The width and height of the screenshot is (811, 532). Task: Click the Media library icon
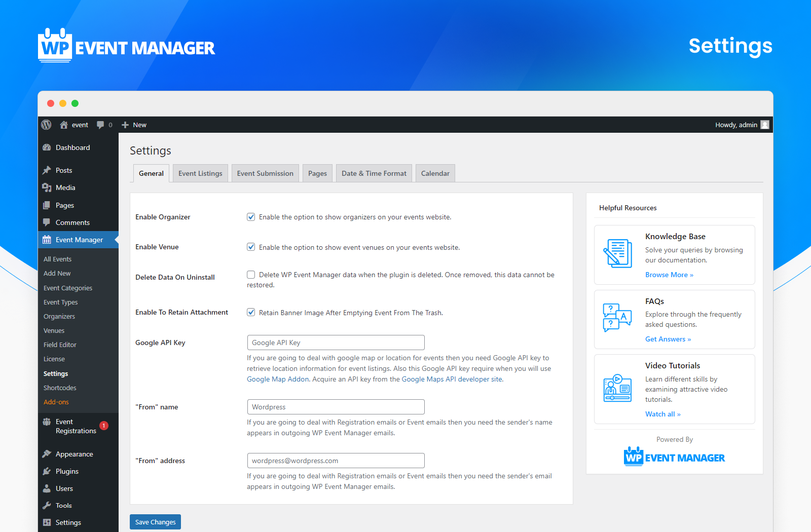pos(47,187)
